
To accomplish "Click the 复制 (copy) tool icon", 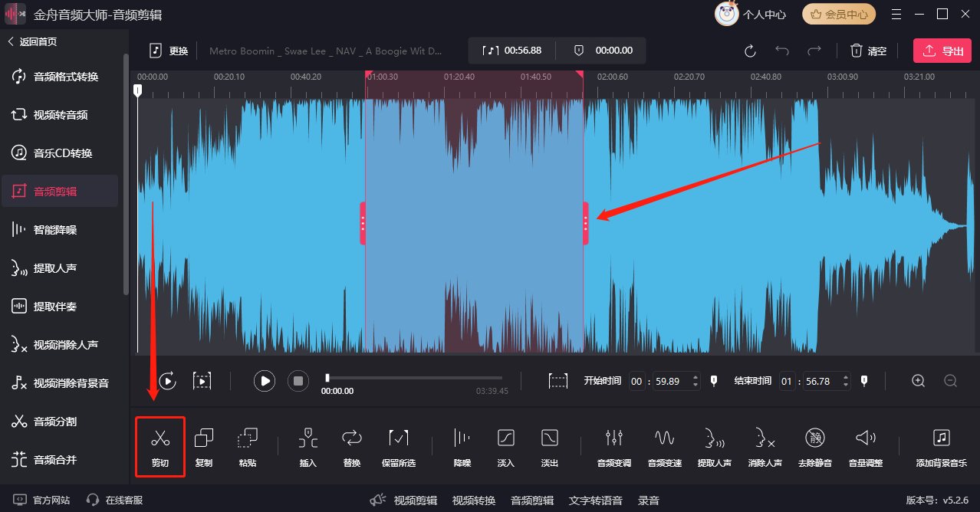I will click(x=204, y=439).
